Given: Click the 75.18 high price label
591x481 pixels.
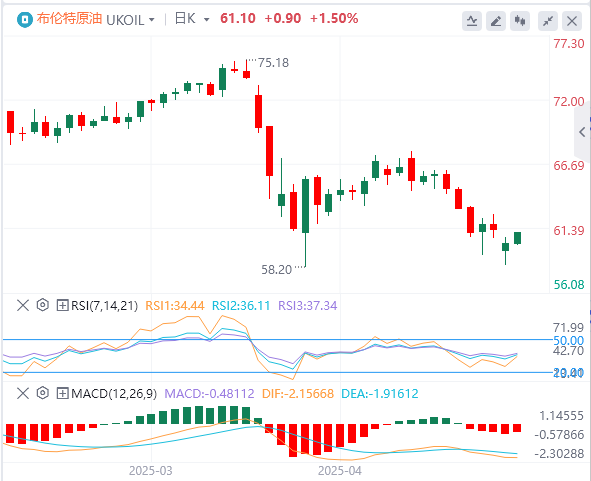Looking at the screenshot, I should pos(273,63).
